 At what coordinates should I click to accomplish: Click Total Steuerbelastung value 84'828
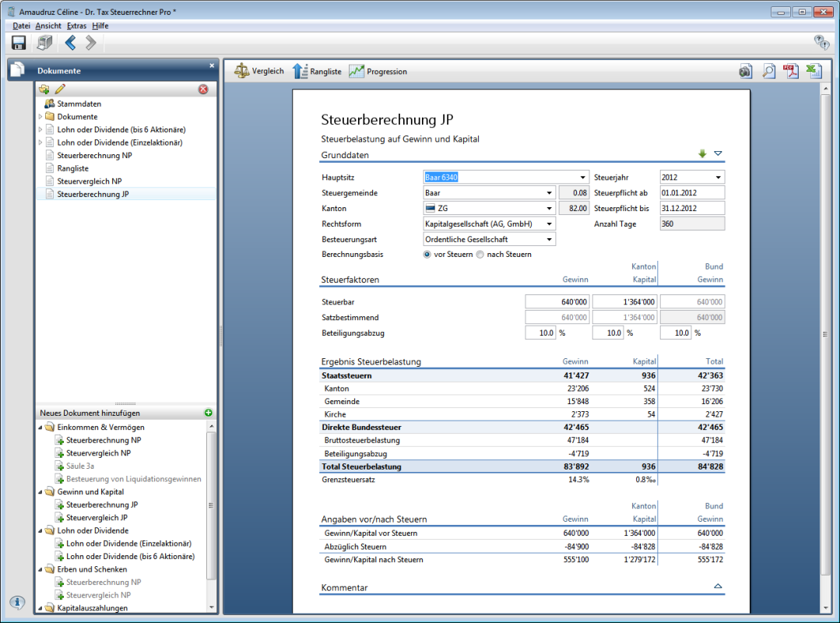(x=710, y=466)
